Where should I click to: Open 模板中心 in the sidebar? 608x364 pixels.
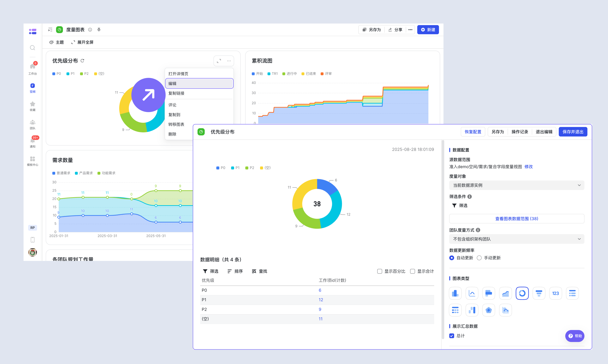pos(32,161)
